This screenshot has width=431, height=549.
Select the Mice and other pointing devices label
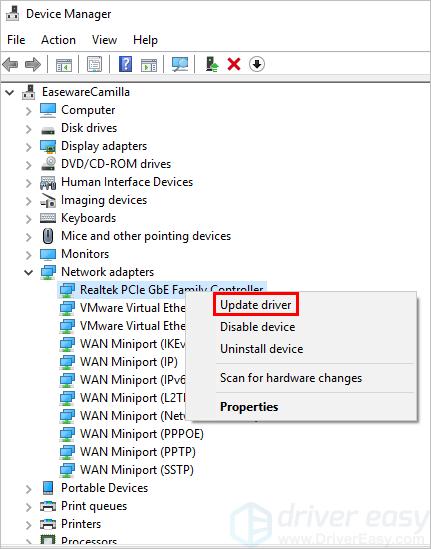(x=146, y=236)
